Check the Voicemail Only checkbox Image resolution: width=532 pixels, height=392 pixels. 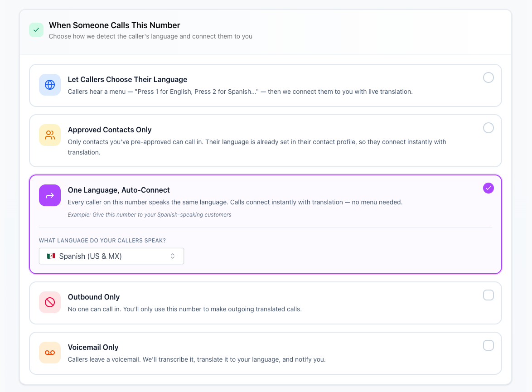point(488,345)
